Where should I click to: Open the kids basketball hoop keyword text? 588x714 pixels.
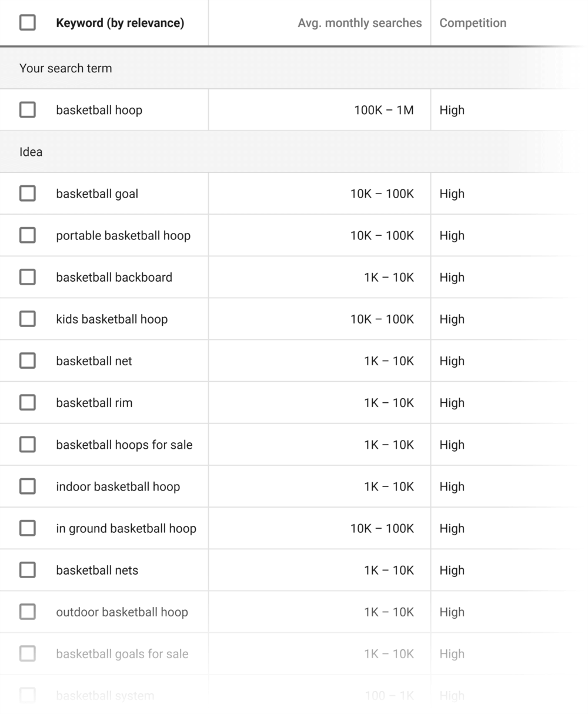[x=112, y=319]
